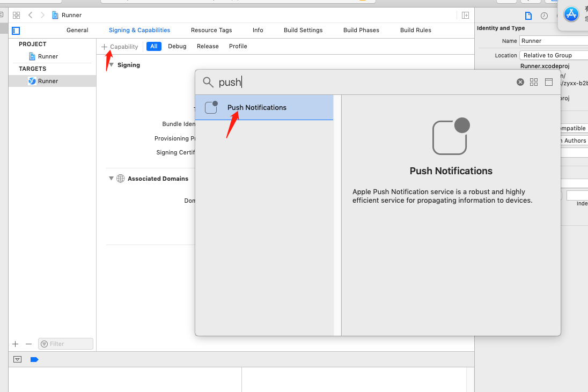
Task: Open the General tab
Action: [77, 30]
